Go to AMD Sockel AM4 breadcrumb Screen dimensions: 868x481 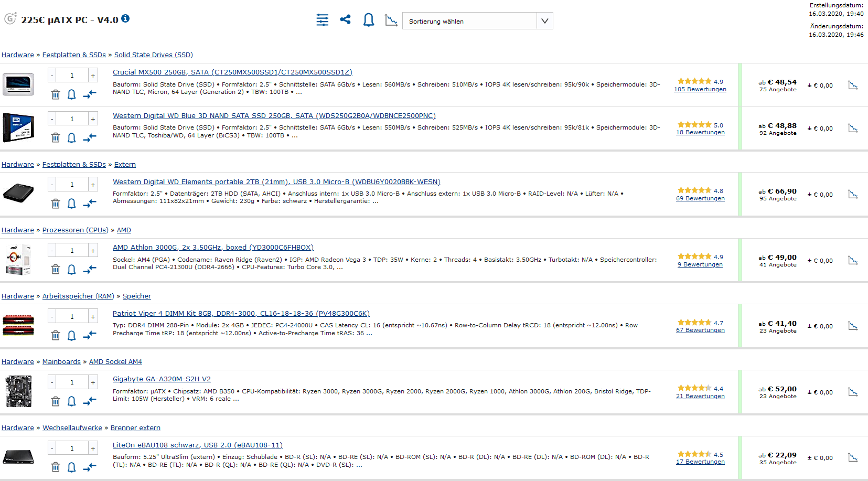point(115,362)
